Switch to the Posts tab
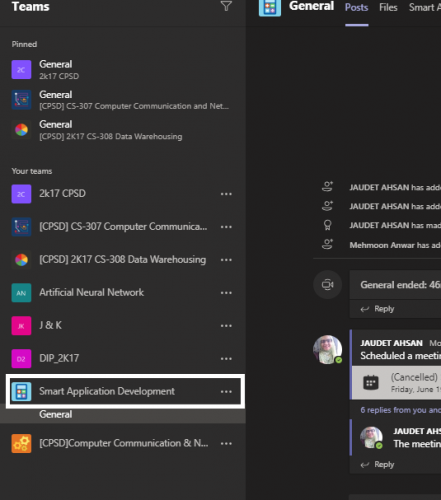The height and width of the screenshot is (500, 441). (x=357, y=7)
